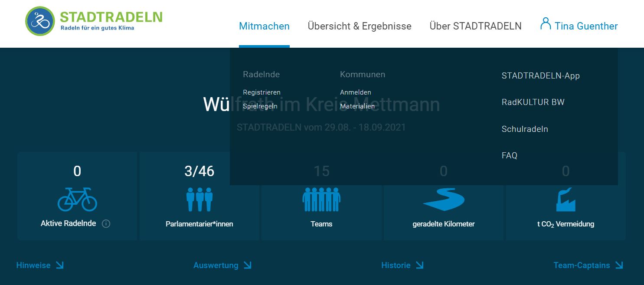This screenshot has height=285, width=644.
Task: Select Registrieren under Radelnde
Action: tap(262, 92)
